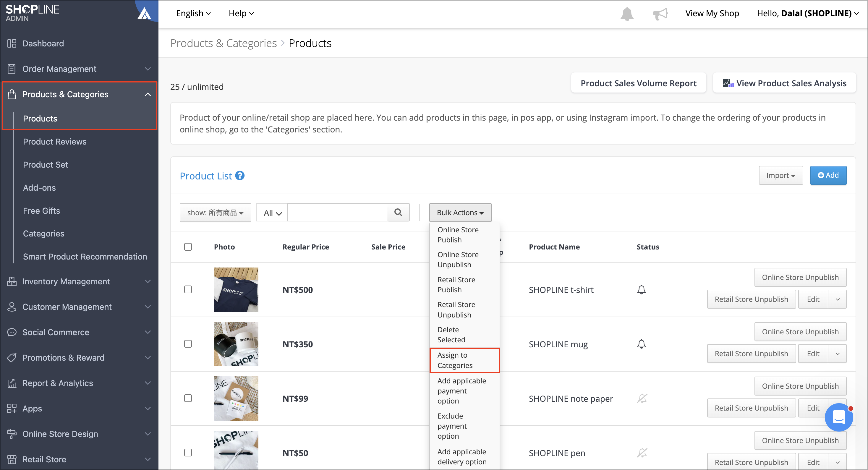Open Product Reviews in sidebar
This screenshot has height=470, width=868.
55,142
